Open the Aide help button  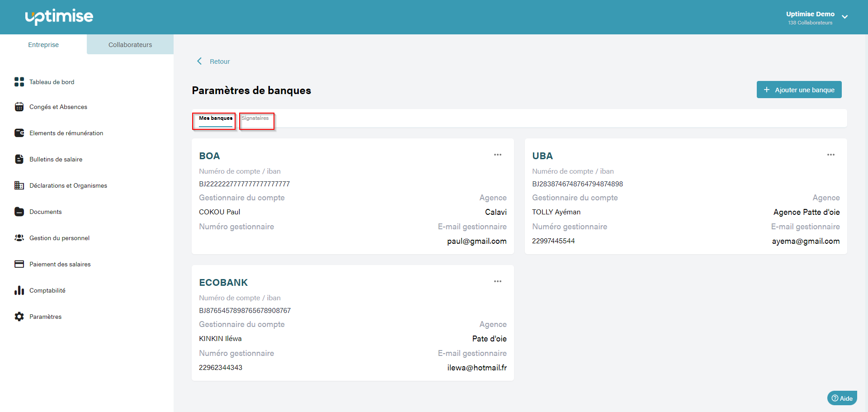[x=842, y=398]
